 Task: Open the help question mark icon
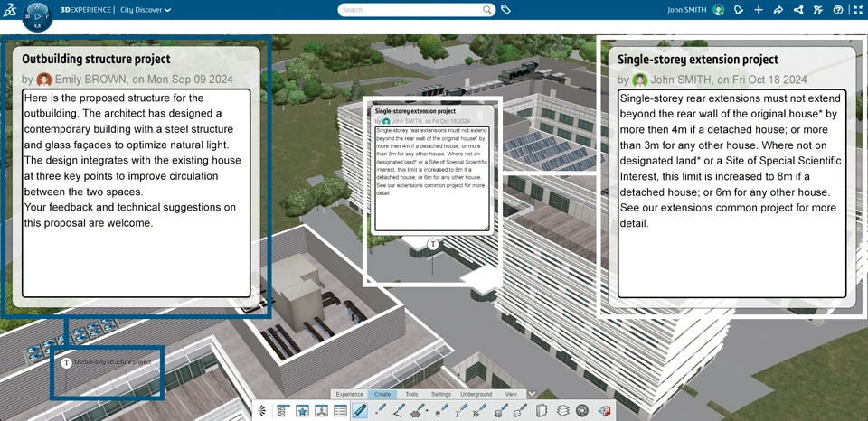838,10
